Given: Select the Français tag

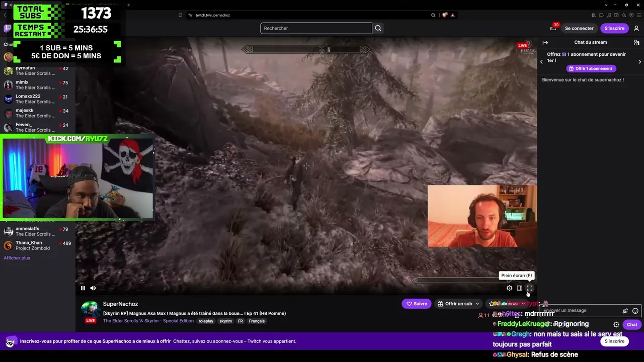Looking at the screenshot, I should coord(257,321).
